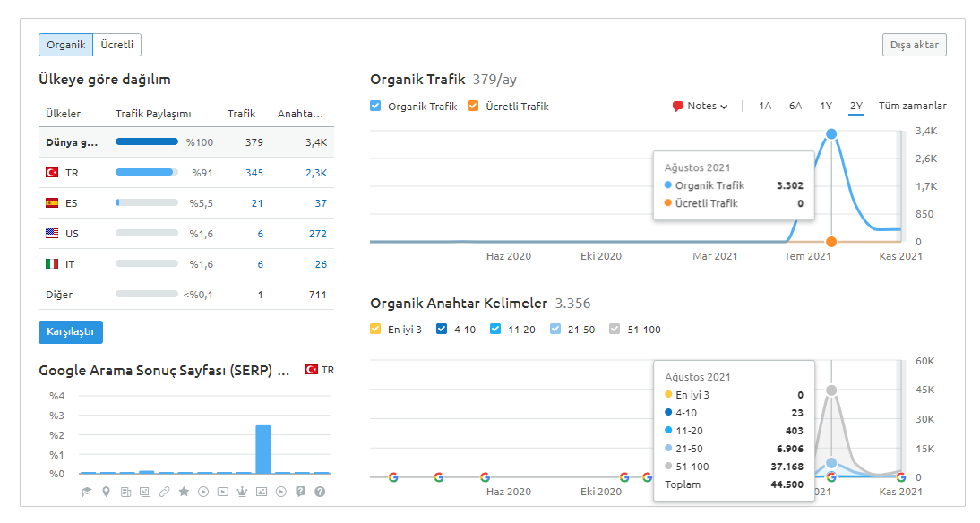The width and height of the screenshot is (980, 523).
Task: Click the Karşılaştır button
Action: [x=71, y=331]
